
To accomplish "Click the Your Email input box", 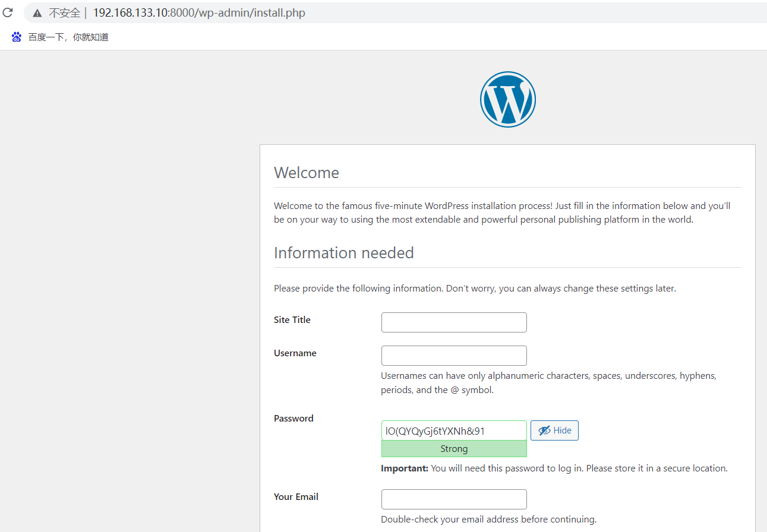I will click(454, 499).
